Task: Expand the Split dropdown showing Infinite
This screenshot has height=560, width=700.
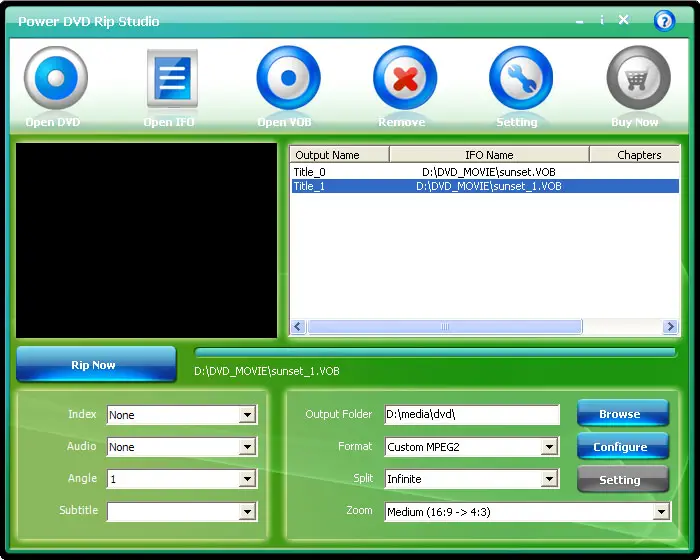Action: coord(549,479)
